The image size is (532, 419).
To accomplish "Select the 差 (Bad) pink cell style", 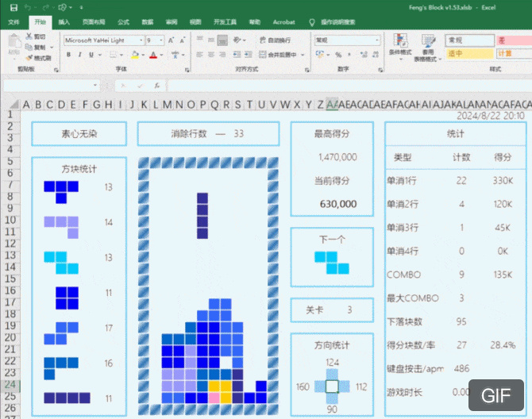I will tap(514, 40).
